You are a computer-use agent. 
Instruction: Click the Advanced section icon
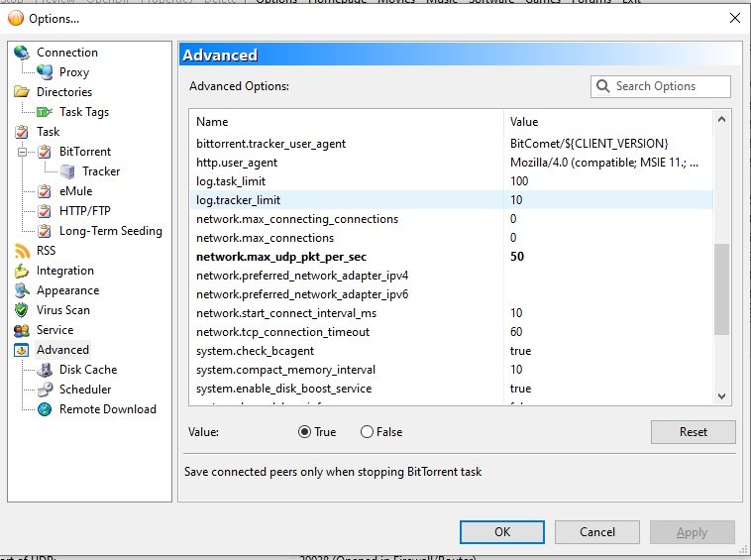22,350
